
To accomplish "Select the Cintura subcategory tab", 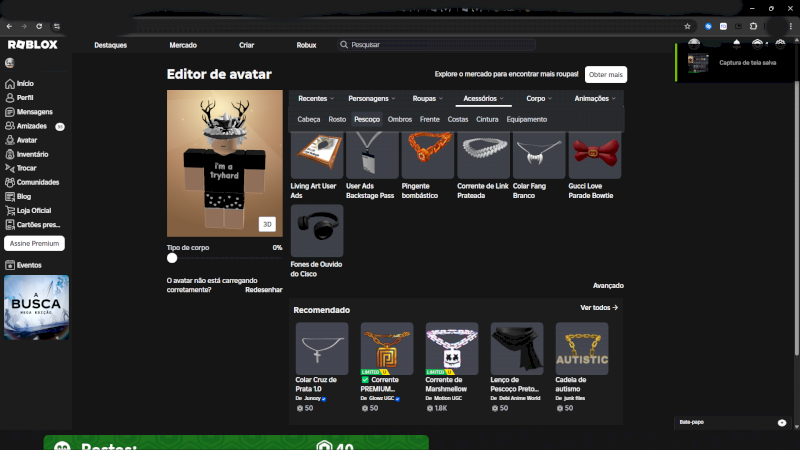I will pos(487,119).
